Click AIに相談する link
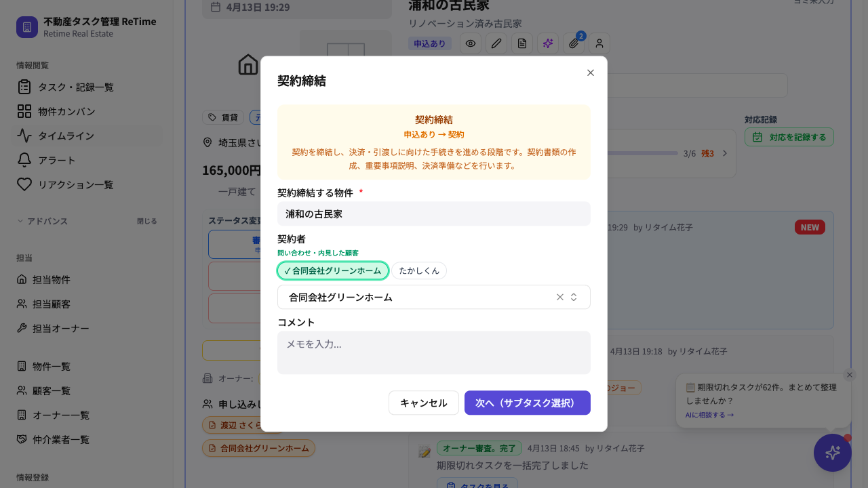868x488 pixels. tap(709, 415)
